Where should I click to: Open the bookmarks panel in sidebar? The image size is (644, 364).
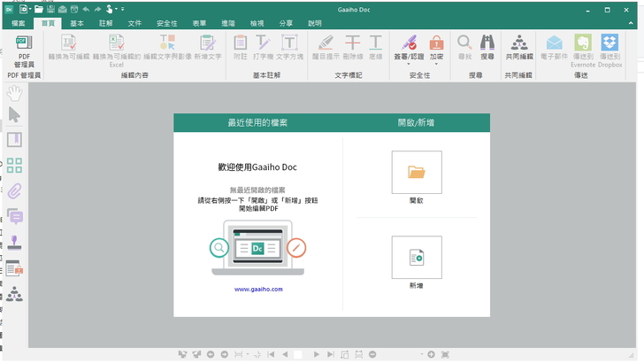[x=14, y=140]
